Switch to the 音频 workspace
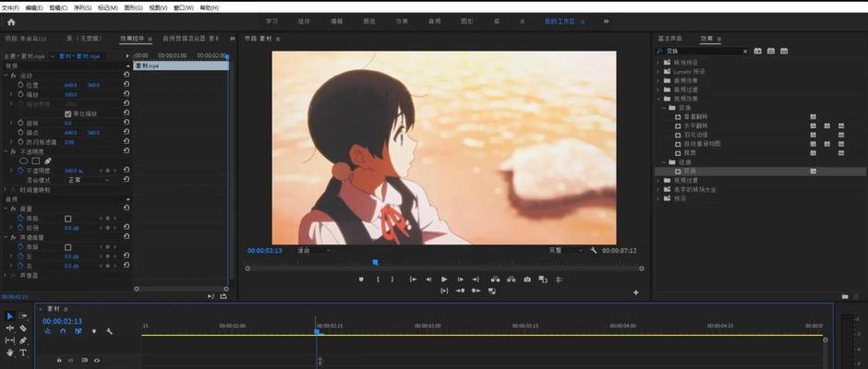This screenshot has width=868, height=369. tap(434, 21)
